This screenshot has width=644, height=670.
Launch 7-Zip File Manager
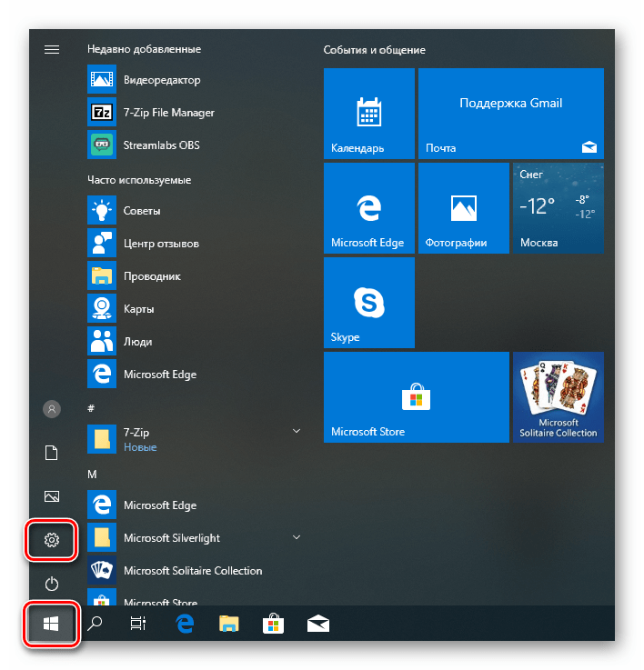pos(196,113)
